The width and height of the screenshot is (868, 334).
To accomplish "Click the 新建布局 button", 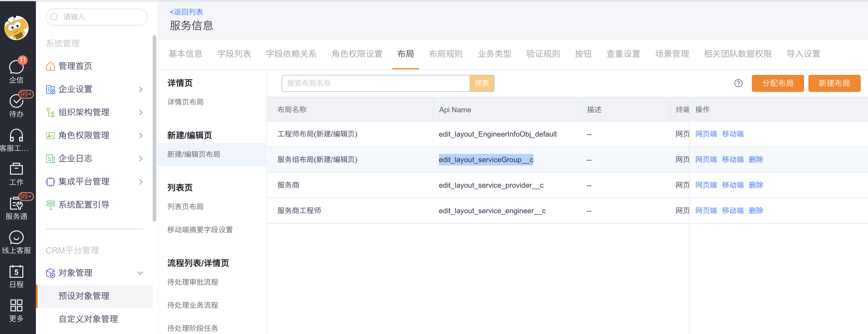I will pos(834,83).
